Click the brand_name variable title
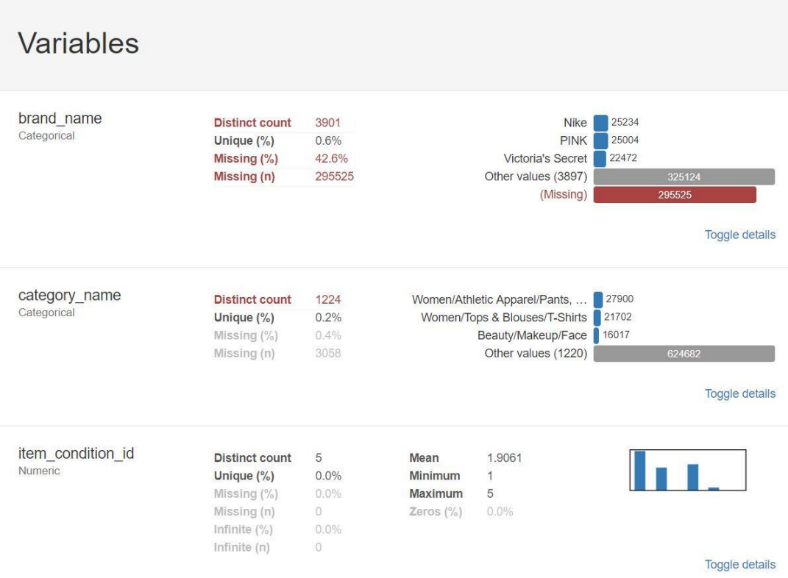This screenshot has width=788, height=578. 60,118
